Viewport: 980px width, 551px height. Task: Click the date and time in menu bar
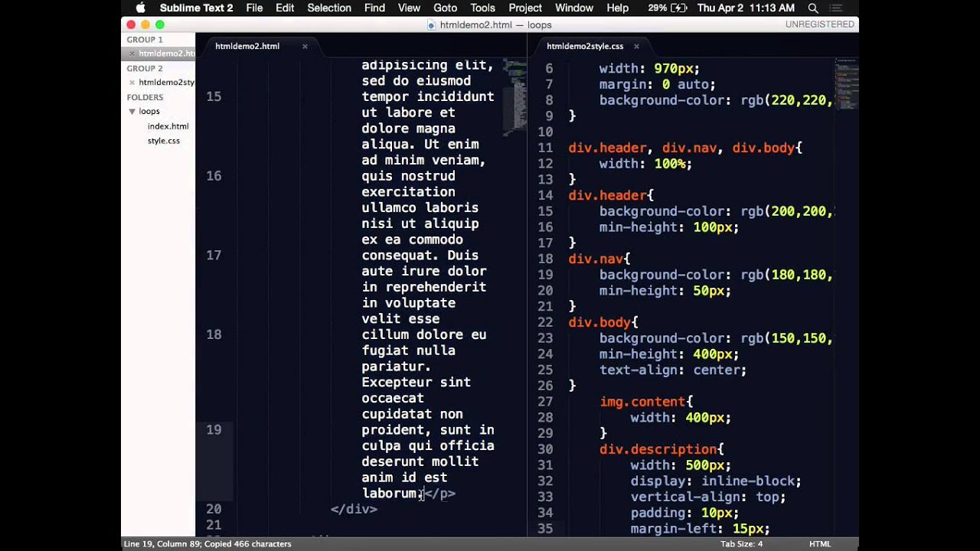pyautogui.click(x=746, y=8)
